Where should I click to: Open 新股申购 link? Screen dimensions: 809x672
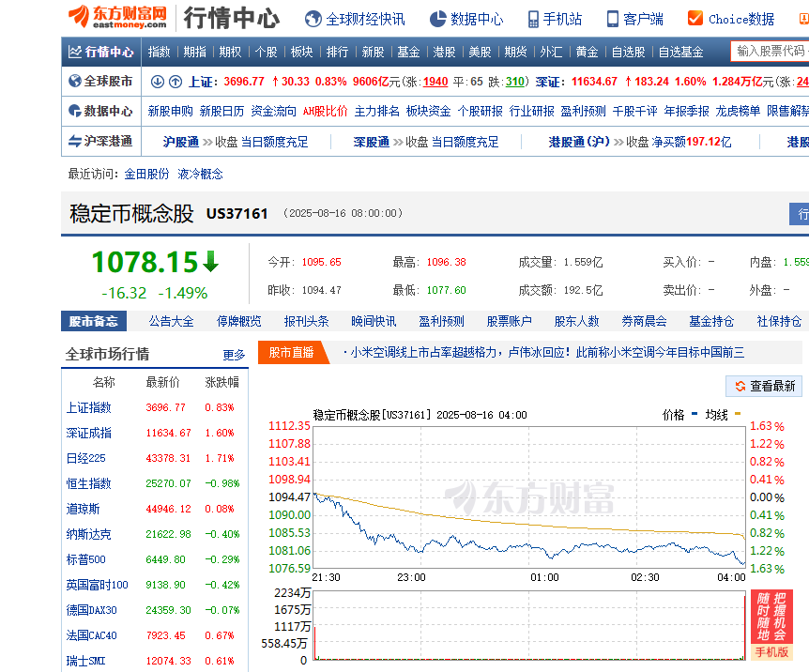170,111
